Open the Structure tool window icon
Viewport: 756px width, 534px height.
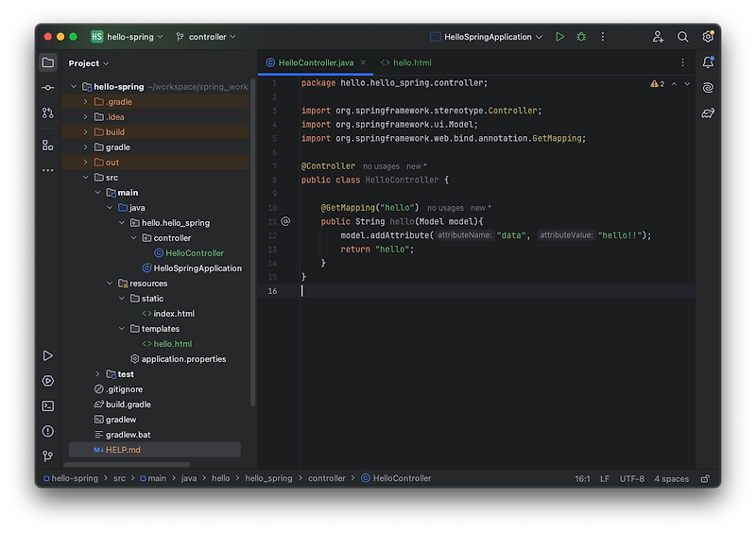click(x=47, y=145)
